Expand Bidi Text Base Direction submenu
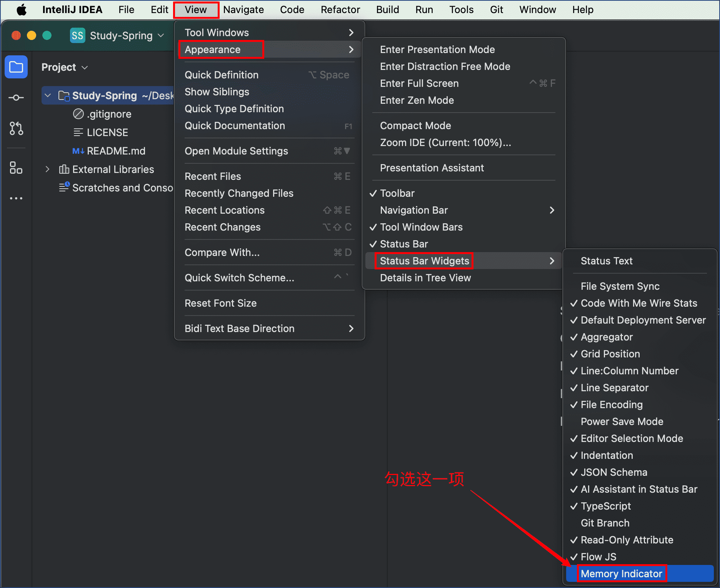 click(x=269, y=329)
